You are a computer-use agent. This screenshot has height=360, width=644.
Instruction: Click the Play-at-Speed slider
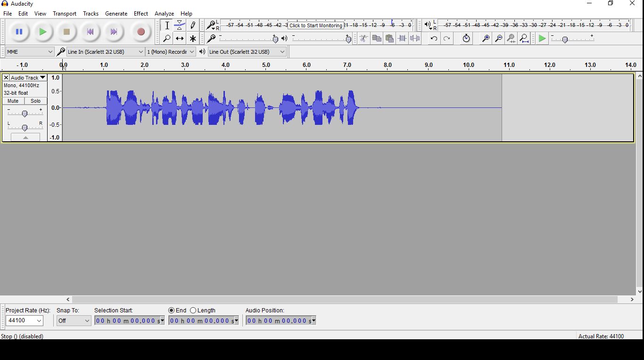(x=572, y=39)
